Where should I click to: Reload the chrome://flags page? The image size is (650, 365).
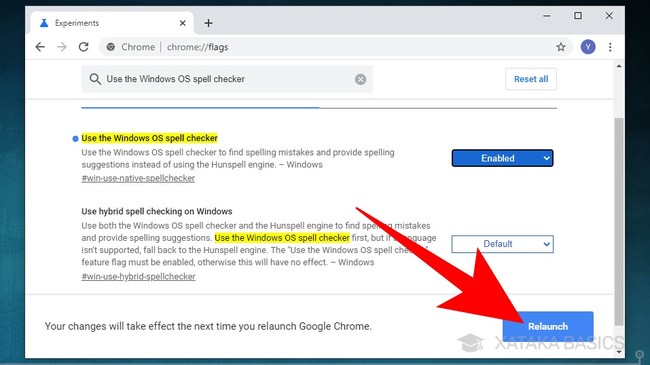tap(84, 47)
